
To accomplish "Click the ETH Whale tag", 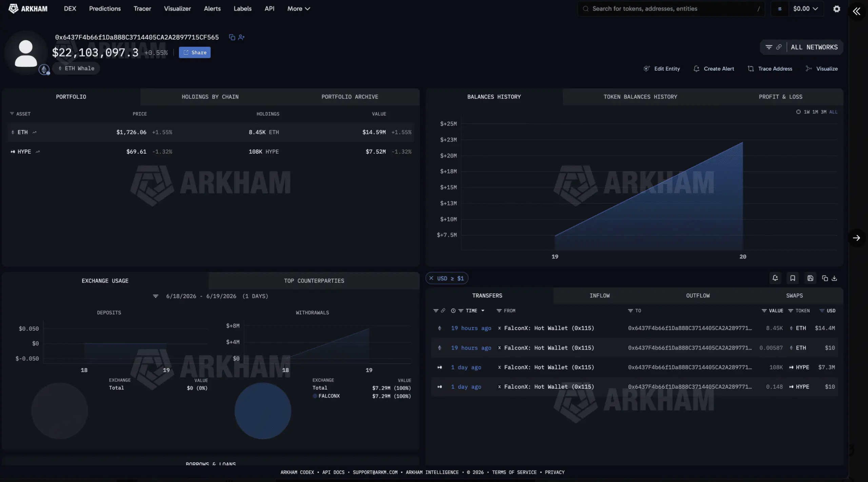I will point(76,69).
